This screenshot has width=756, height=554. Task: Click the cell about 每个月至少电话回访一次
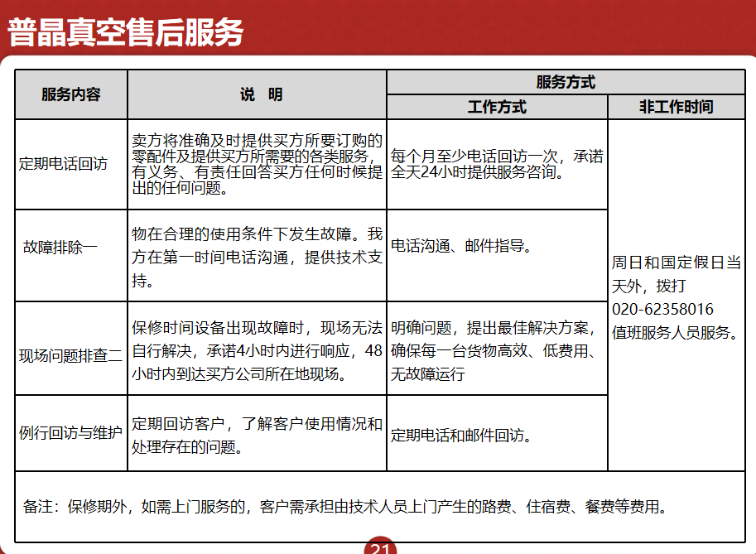497,165
